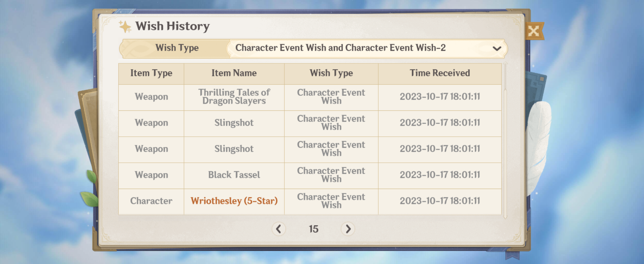
Task: Click the Time Received column header
Action: pyautogui.click(x=440, y=73)
